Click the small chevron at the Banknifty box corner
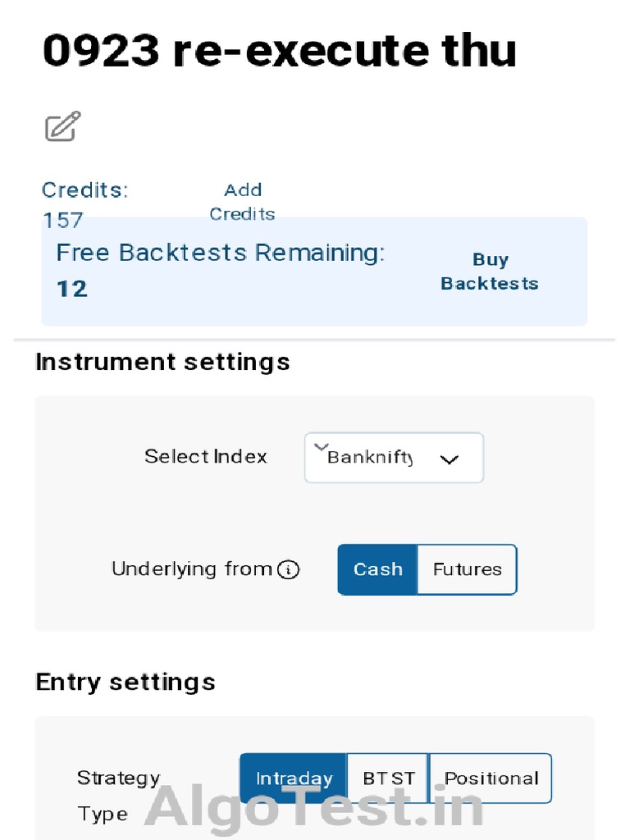The width and height of the screenshot is (630, 840). click(x=321, y=445)
